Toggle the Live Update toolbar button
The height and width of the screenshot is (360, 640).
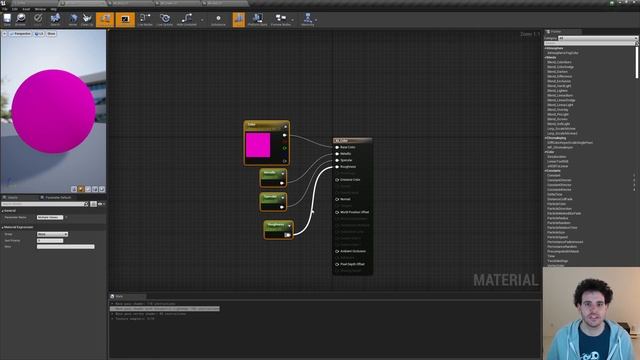164,19
